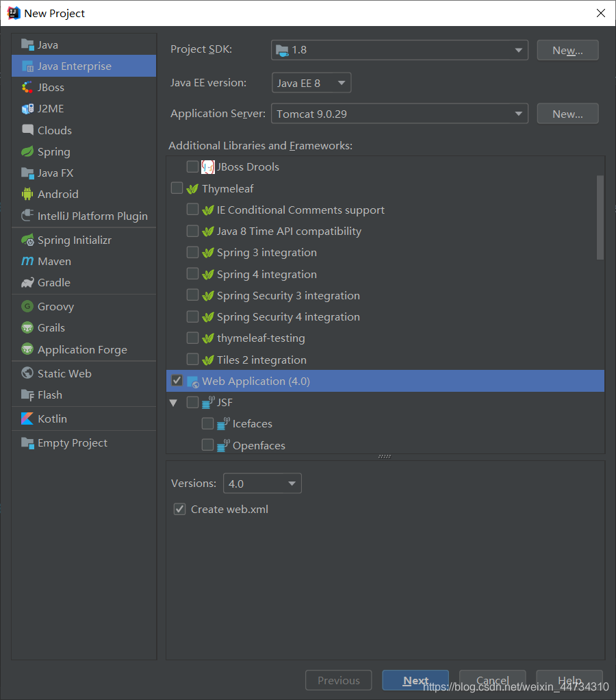Open the Java EE version dropdown
Image resolution: width=616 pixels, height=700 pixels.
coord(311,83)
